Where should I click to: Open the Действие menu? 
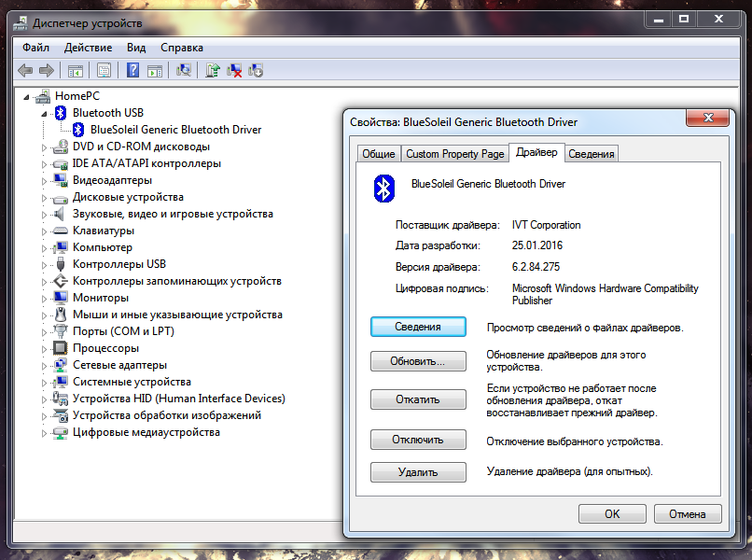[x=89, y=48]
